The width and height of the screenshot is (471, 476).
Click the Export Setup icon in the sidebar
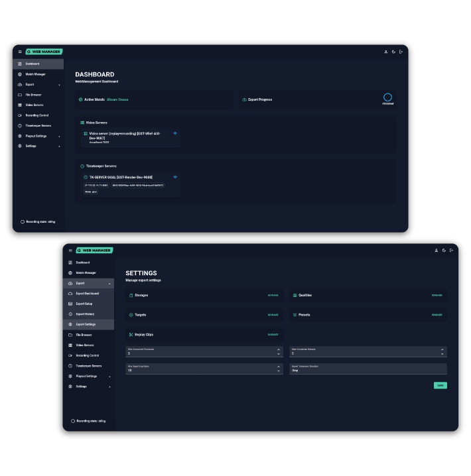[70, 304]
